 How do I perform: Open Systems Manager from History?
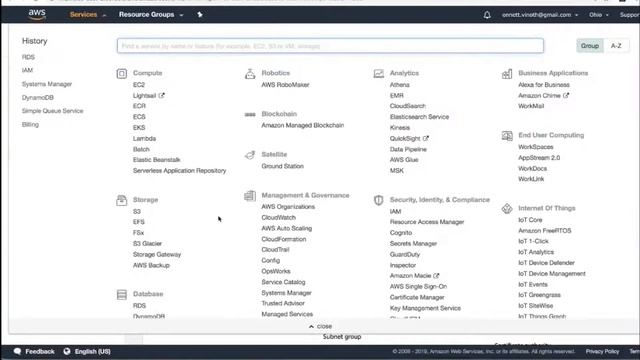click(47, 84)
